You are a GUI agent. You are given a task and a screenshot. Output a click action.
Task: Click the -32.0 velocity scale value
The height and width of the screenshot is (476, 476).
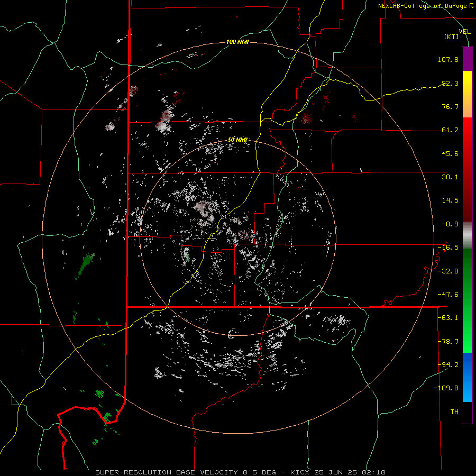coord(448,271)
